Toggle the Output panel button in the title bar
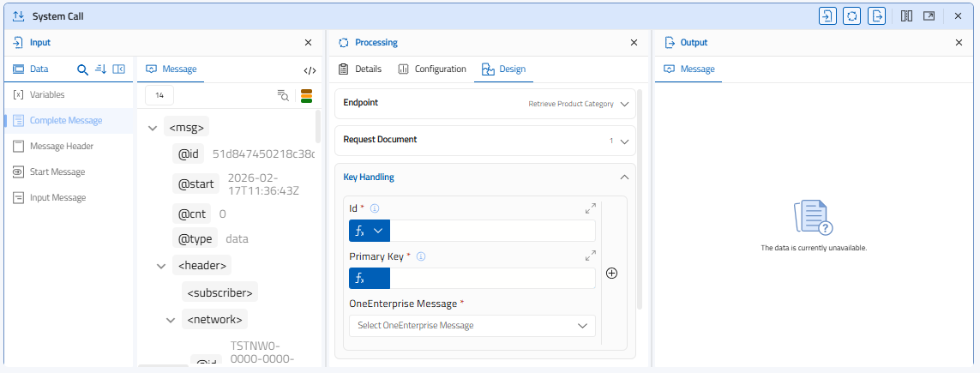Image resolution: width=980 pixels, height=373 pixels. 876,16
